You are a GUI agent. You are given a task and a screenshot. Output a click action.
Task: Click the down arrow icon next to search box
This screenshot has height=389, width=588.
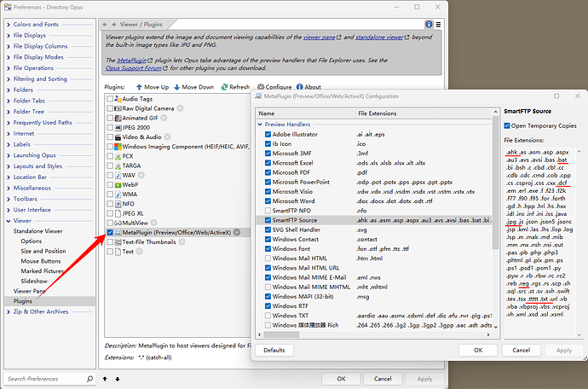point(118,379)
